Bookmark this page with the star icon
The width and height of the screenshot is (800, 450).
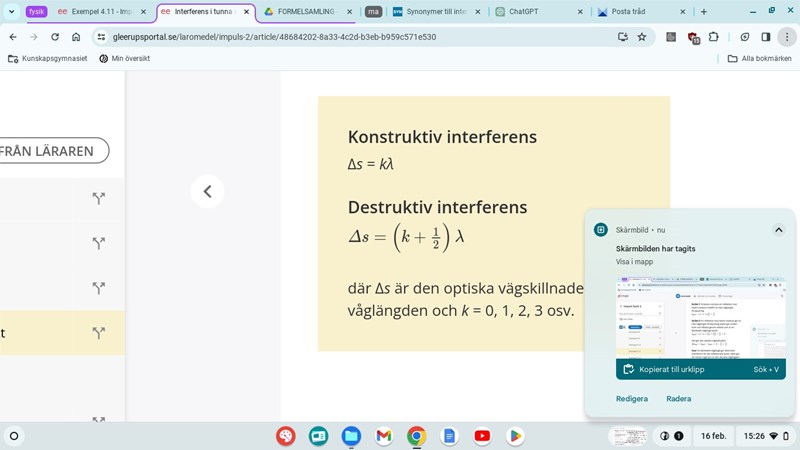pyautogui.click(x=642, y=37)
